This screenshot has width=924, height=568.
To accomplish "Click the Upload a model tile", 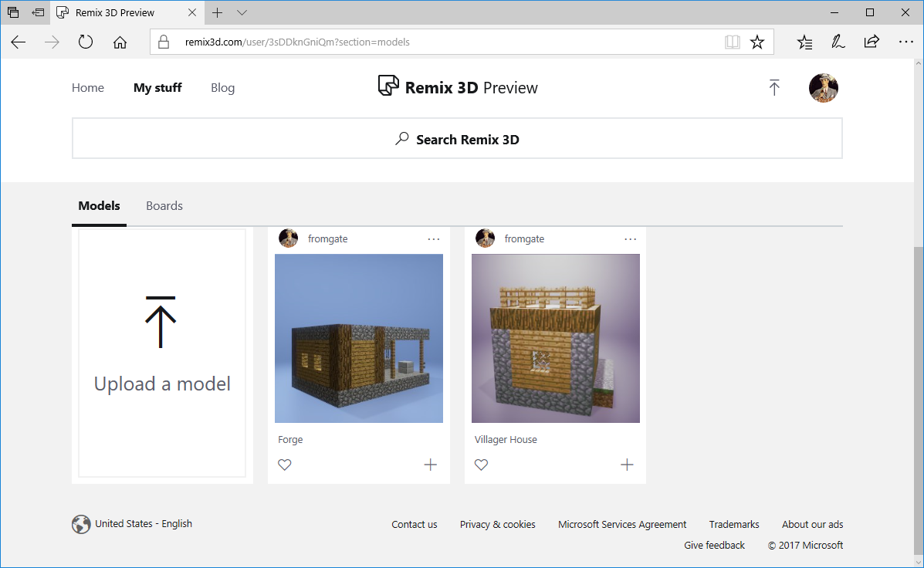I will [162, 353].
